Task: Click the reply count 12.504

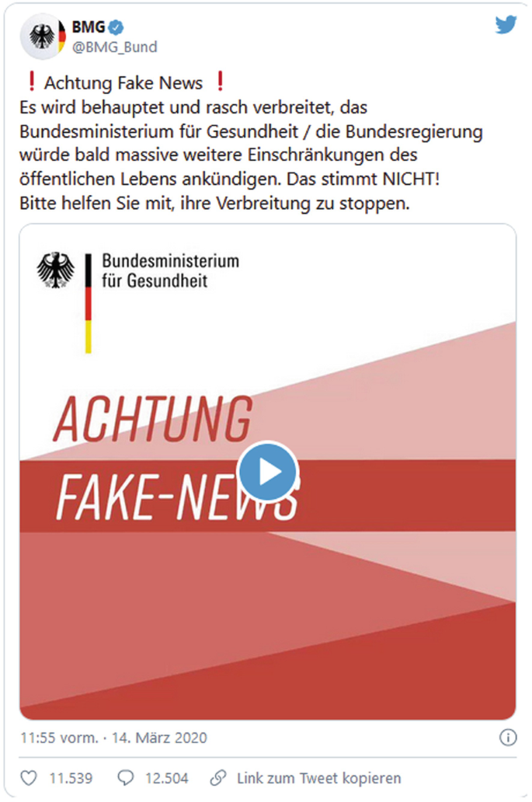Action: 167,778
